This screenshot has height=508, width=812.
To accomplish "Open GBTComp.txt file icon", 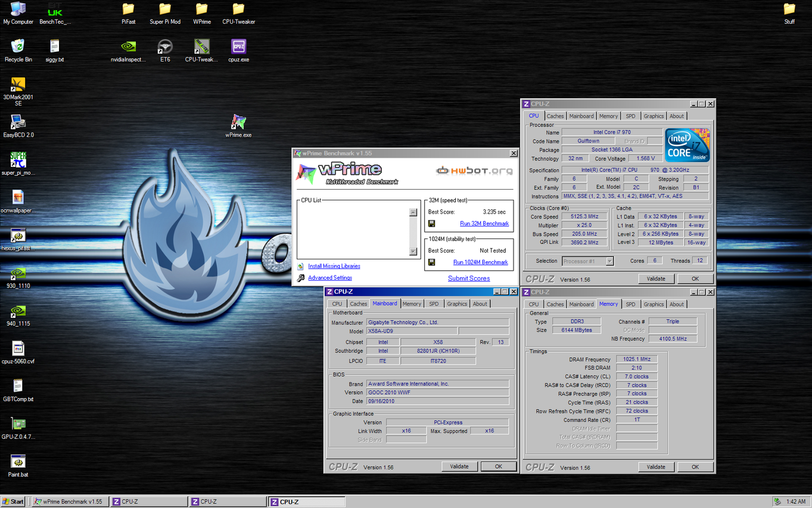I will [18, 391].
